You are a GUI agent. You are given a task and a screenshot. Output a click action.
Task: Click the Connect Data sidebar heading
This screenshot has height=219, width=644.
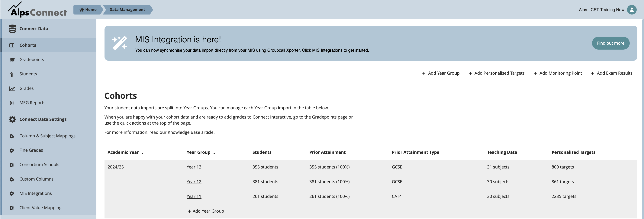[34, 28]
